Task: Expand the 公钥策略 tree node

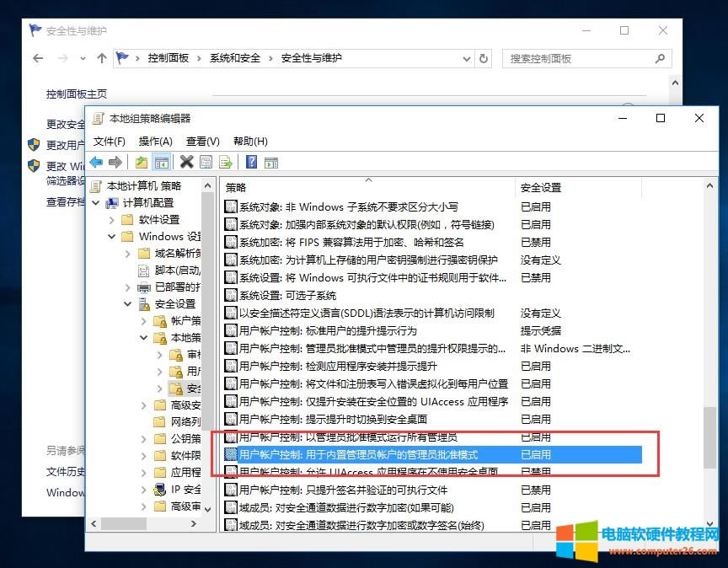Action: point(144,438)
